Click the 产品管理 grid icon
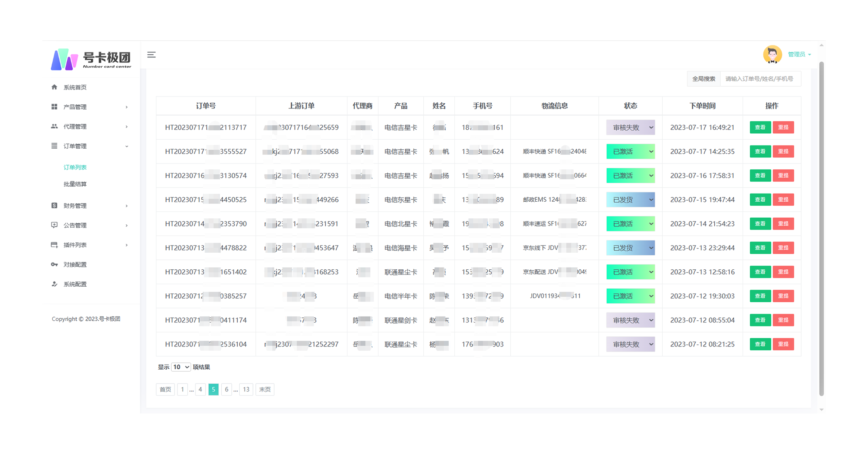Image resolution: width=868 pixels, height=454 pixels. [x=54, y=107]
